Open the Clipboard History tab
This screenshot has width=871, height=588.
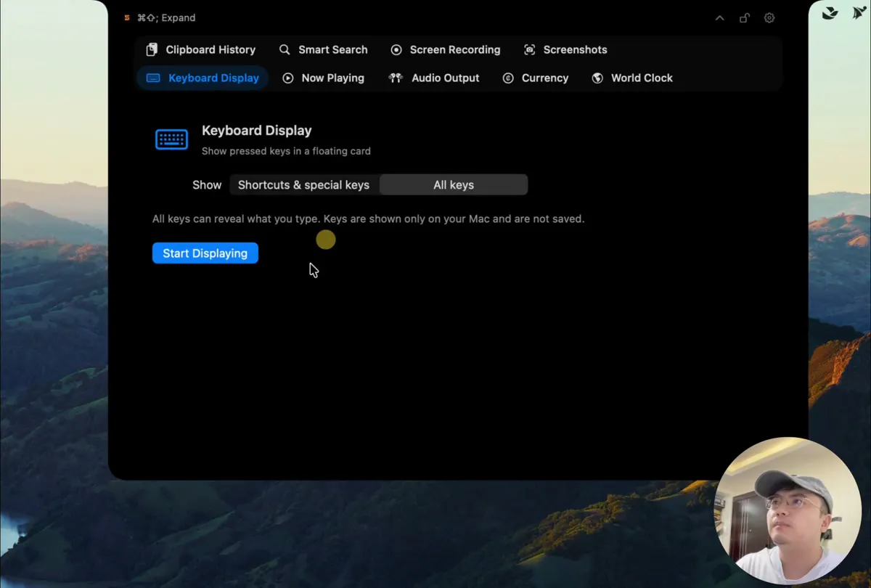tap(201, 49)
